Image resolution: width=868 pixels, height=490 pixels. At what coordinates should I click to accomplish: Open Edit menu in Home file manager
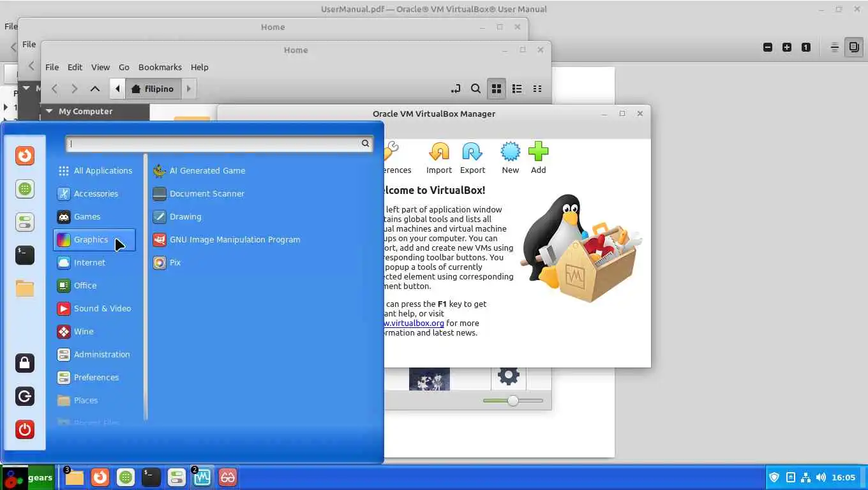[75, 67]
